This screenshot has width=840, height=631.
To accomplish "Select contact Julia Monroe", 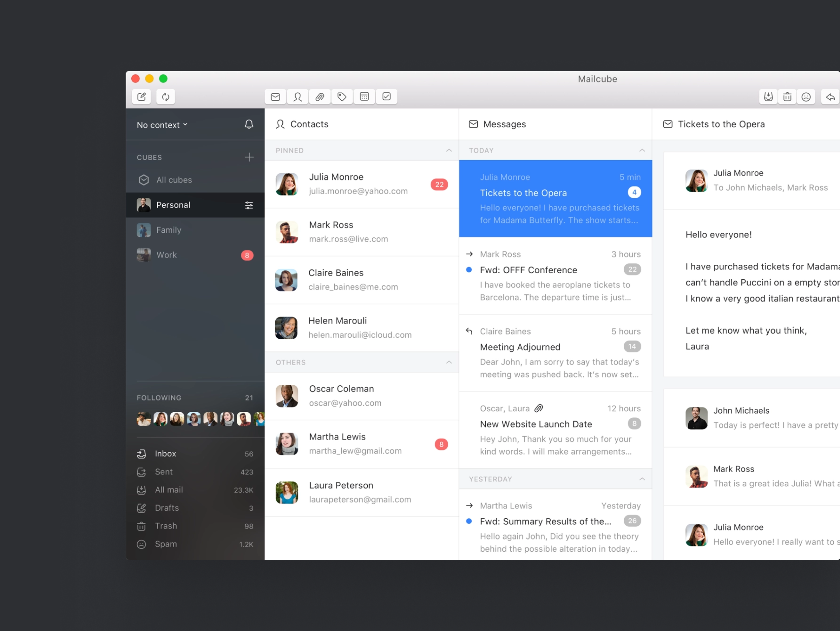I will coord(362,184).
